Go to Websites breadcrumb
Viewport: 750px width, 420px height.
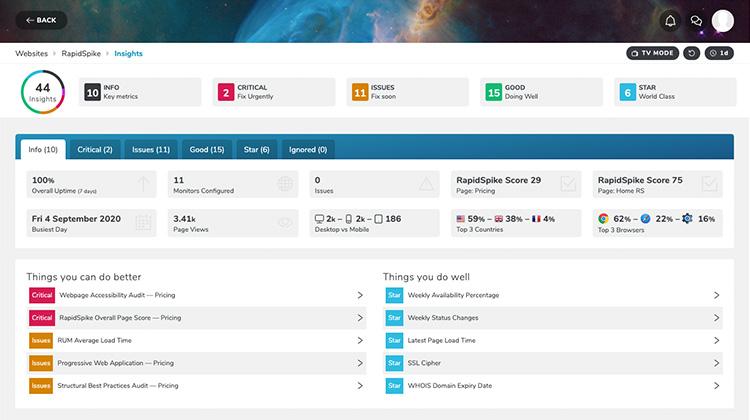point(32,54)
